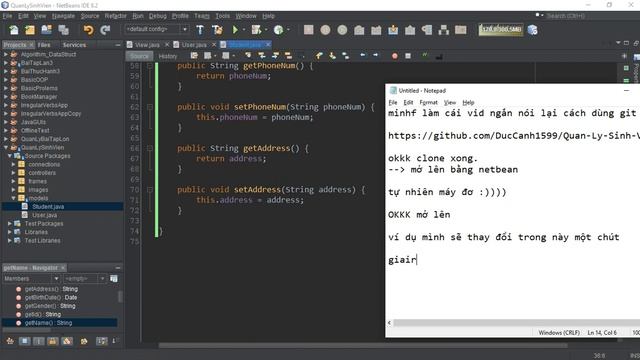Click the editor horizontal scrollbar at bottom
Viewport: 640px width, 360px height.
[x=362, y=345]
